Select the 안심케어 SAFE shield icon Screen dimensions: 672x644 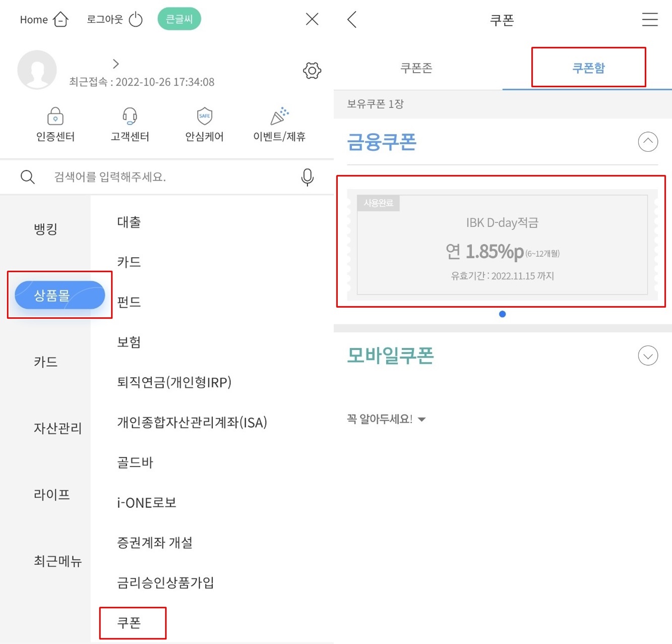(204, 116)
